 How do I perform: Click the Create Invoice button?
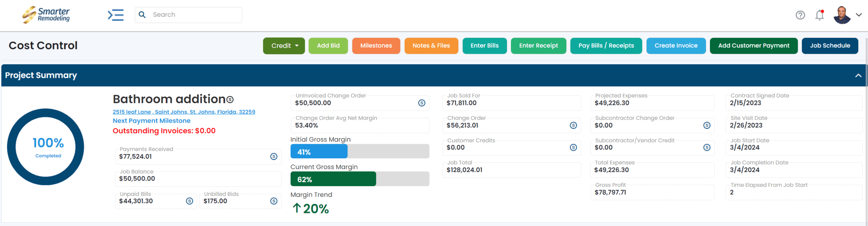pyautogui.click(x=676, y=46)
